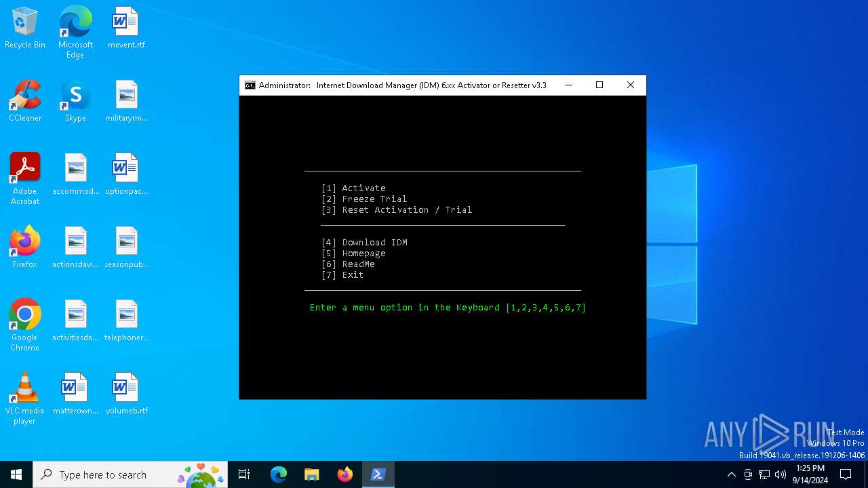
Task: Click the [1] Activate menu line
Action: [353, 188]
